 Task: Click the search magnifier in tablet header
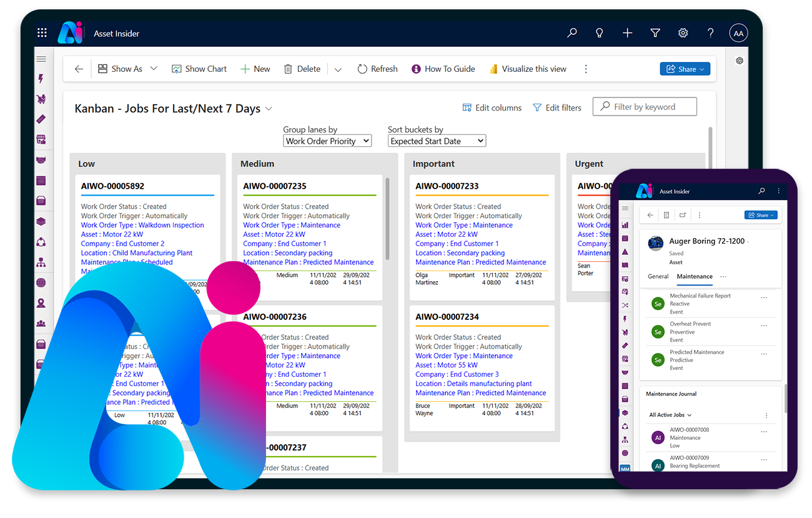pyautogui.click(x=572, y=33)
